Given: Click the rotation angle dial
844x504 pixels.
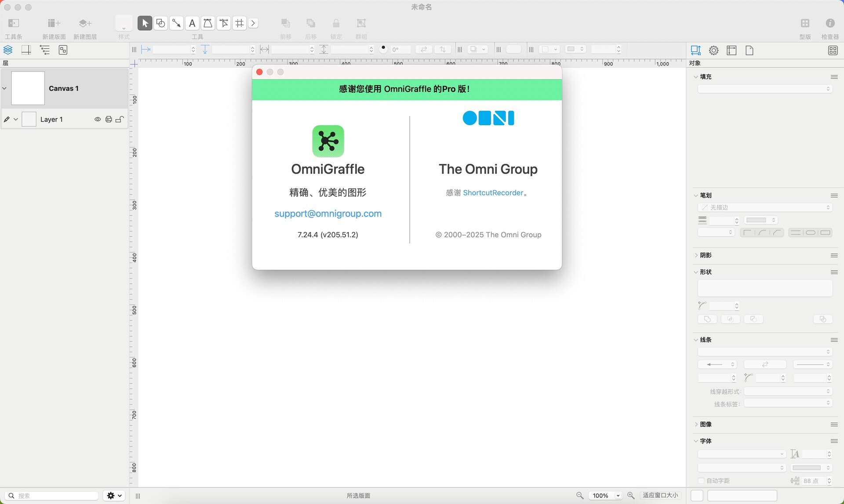Looking at the screenshot, I should click(x=383, y=49).
